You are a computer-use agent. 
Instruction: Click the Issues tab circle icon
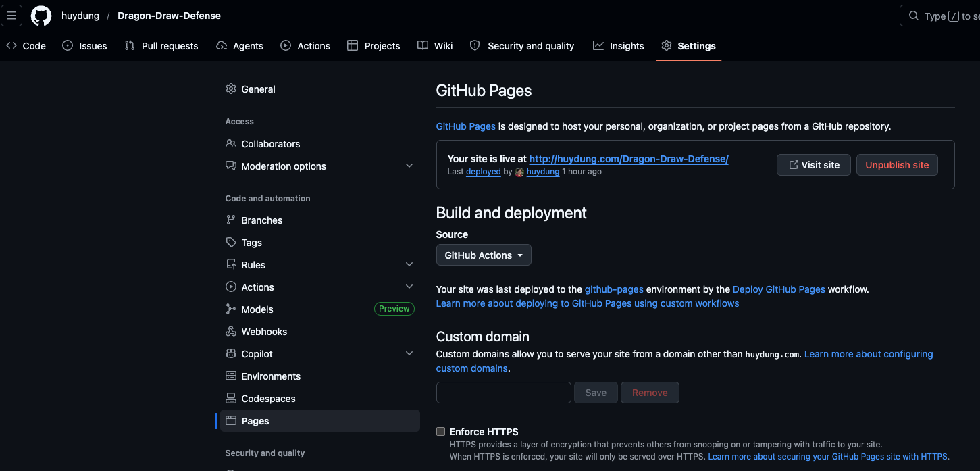click(x=68, y=45)
